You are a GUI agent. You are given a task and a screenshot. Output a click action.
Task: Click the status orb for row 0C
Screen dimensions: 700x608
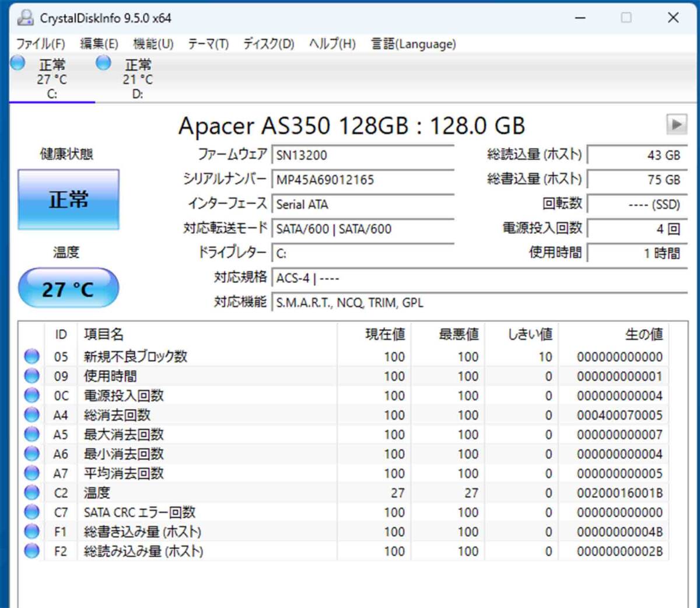tap(32, 395)
